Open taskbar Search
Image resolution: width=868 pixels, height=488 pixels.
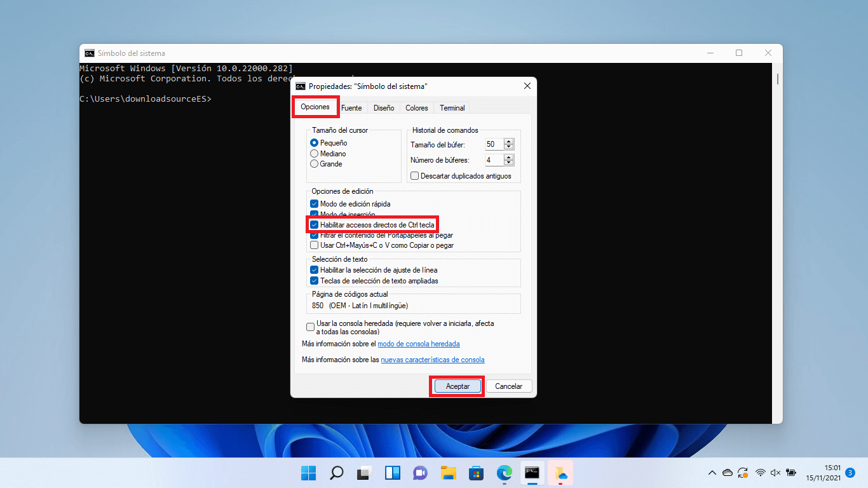(337, 473)
